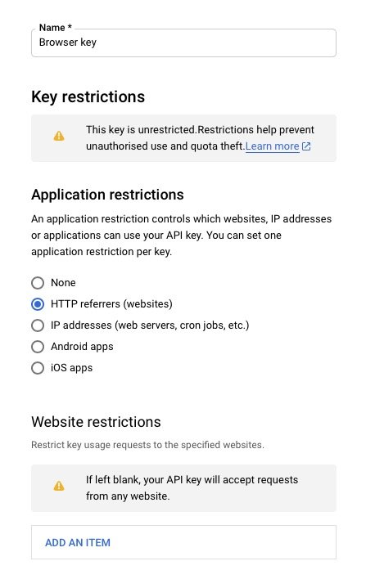
Task: Click the "Name *" field label
Action: [x=55, y=28]
